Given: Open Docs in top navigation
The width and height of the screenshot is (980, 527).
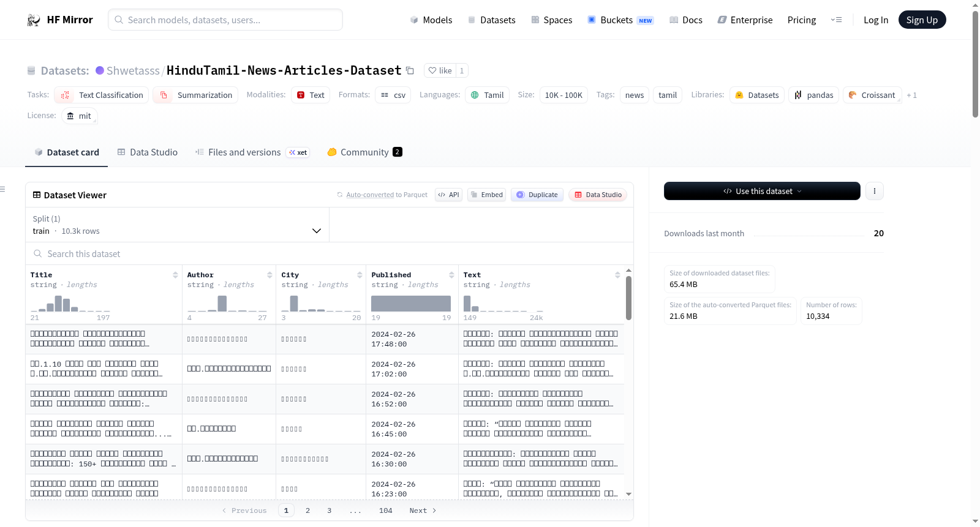Looking at the screenshot, I should click(x=686, y=20).
